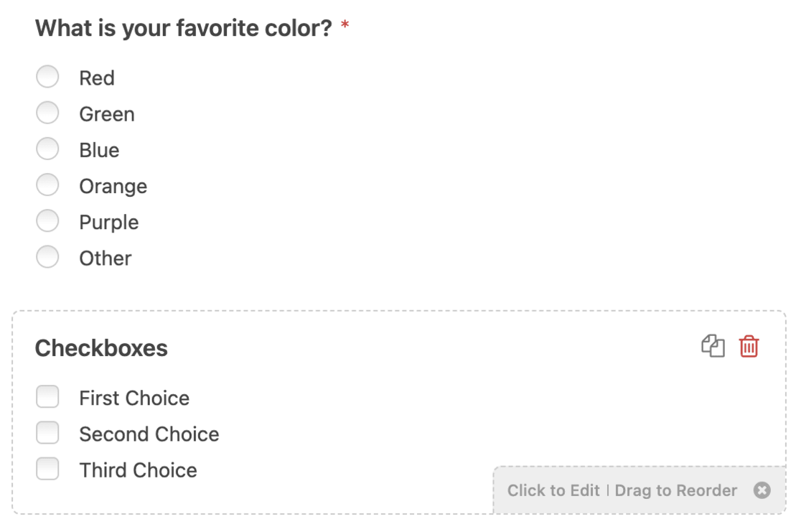Image resolution: width=801 pixels, height=532 pixels.
Task: Select the Other radio button
Action: click(47, 256)
